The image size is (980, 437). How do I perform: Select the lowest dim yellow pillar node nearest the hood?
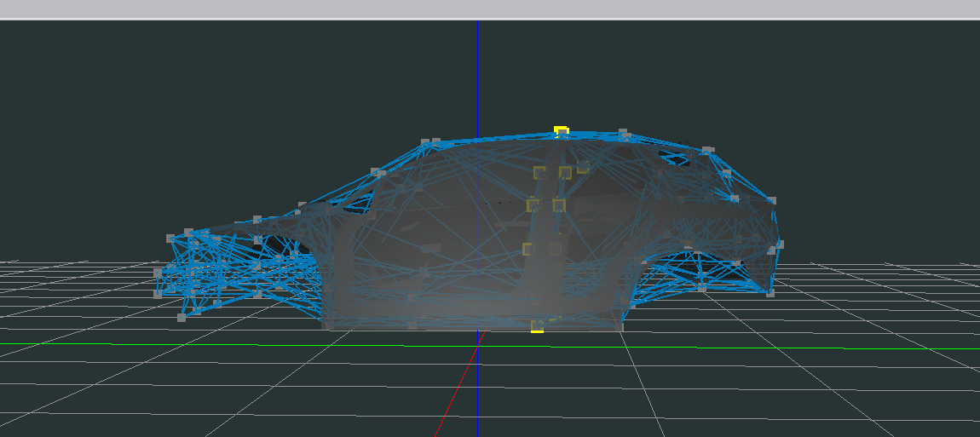528,250
